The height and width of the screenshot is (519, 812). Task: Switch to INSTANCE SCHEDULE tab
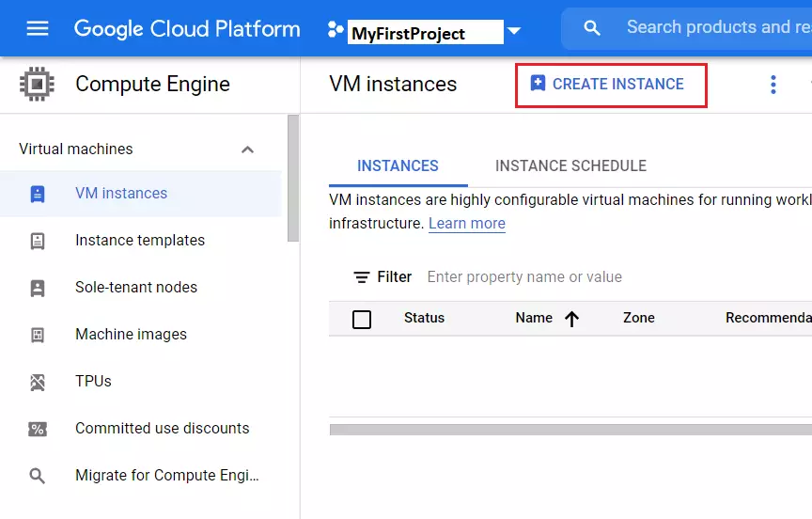(570, 165)
